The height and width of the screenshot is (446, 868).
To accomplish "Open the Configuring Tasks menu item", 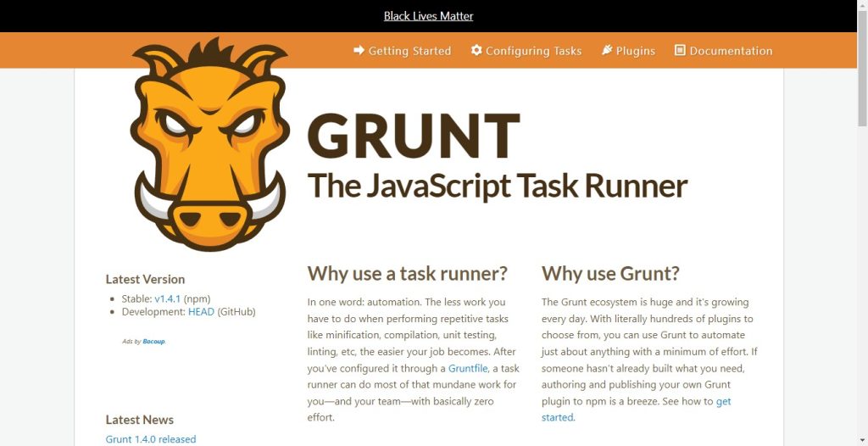I will pos(526,51).
